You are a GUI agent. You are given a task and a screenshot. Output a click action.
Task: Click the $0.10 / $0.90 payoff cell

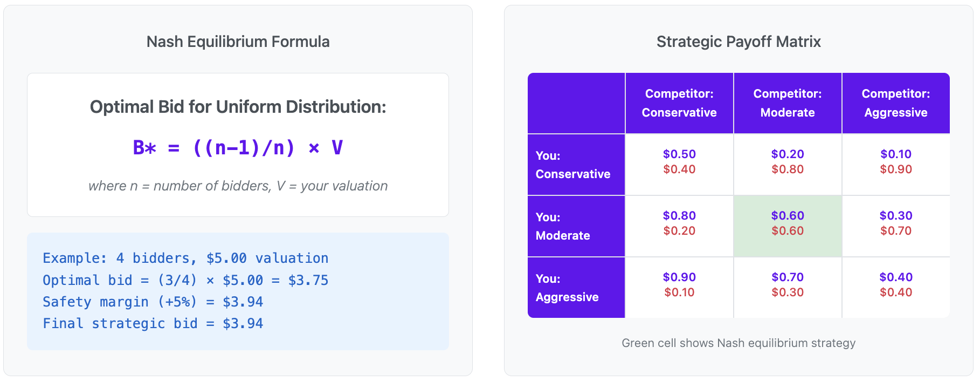pyautogui.click(x=896, y=164)
